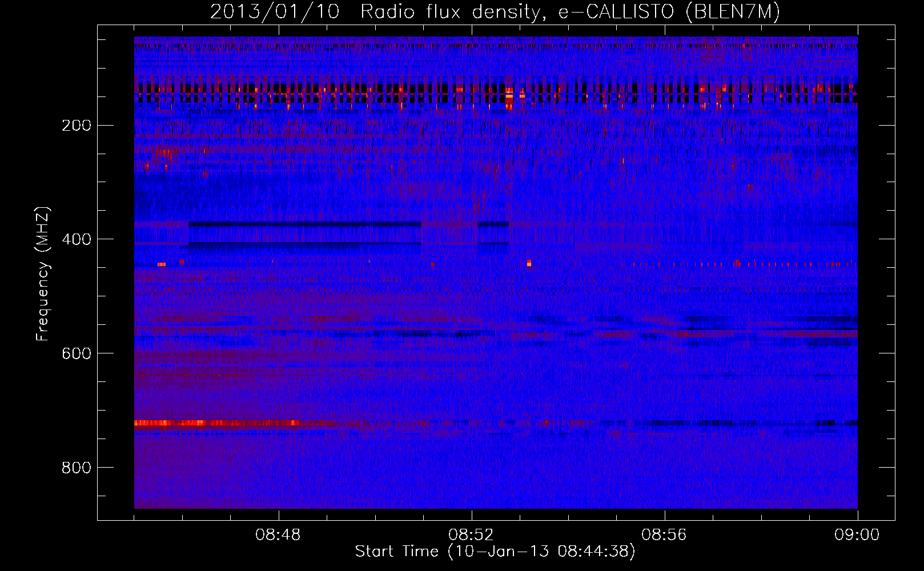Click the 800 frequency tick label
Viewport: 924px width, 571px height.
tap(77, 468)
